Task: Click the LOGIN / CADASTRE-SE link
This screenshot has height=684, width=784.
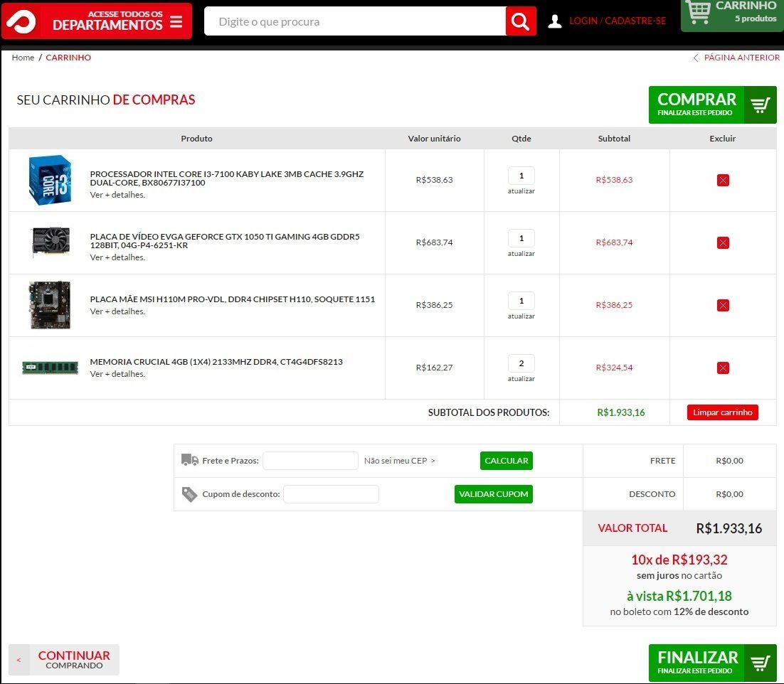Action: pos(618,21)
